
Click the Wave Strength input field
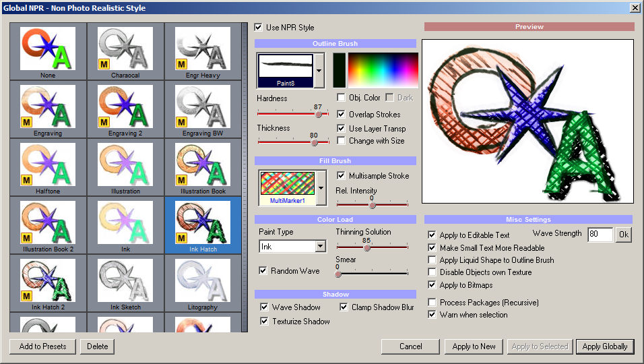pos(600,235)
